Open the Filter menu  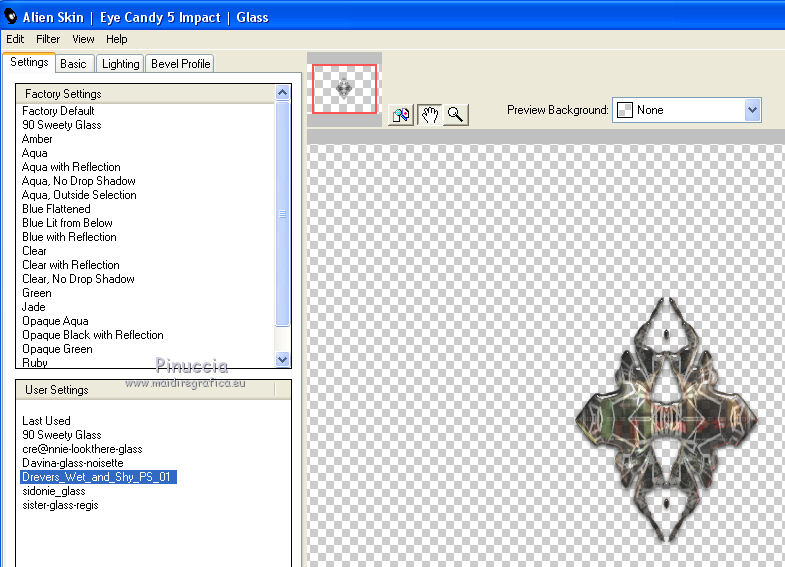click(x=48, y=39)
